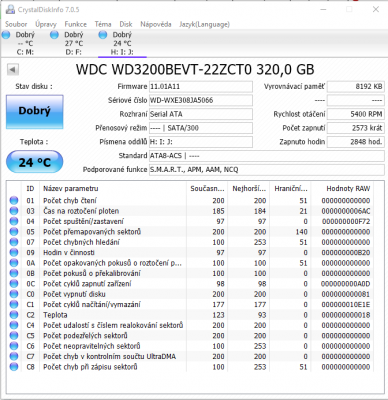Select the Hodin v činnosti attribute row
Screen dimensions: 388x400
coord(190,253)
